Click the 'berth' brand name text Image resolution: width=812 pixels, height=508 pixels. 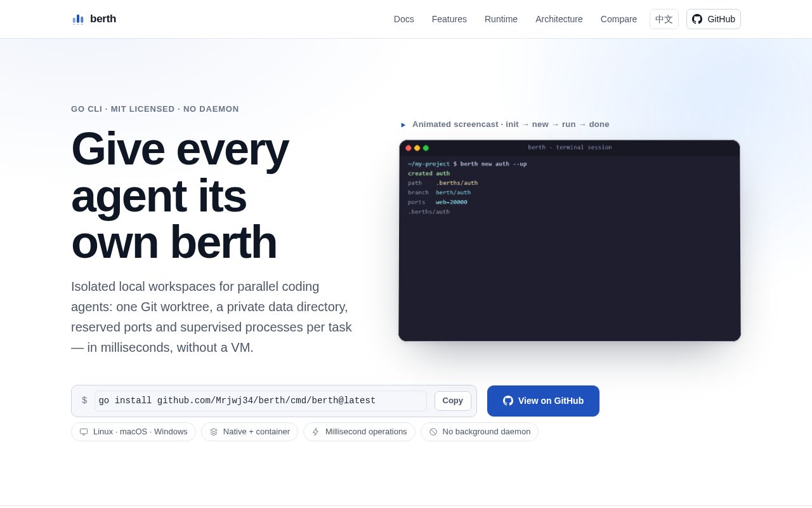tap(103, 19)
